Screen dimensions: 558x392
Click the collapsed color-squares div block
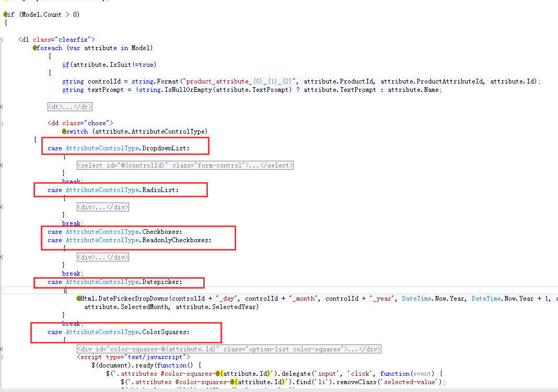pos(229,349)
